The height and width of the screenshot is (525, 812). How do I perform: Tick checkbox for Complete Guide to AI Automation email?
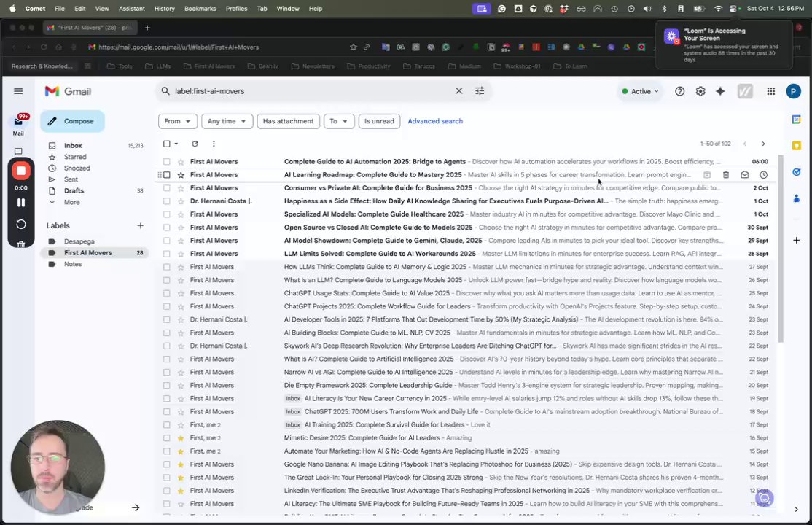click(x=167, y=162)
